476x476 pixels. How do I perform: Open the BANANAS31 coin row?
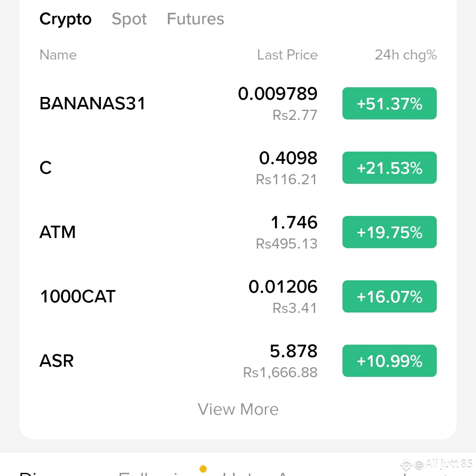point(238,103)
